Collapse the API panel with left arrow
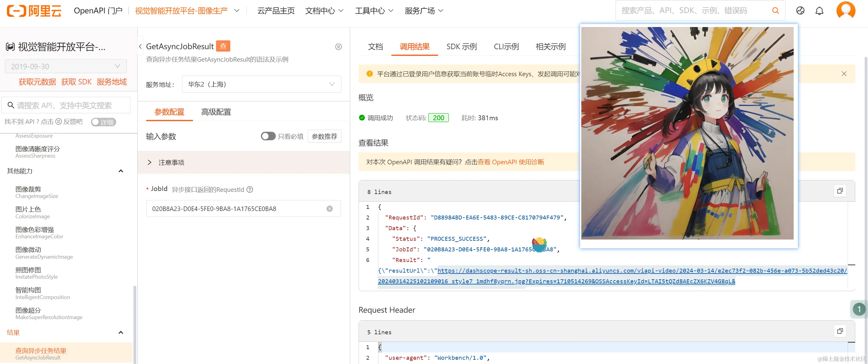The height and width of the screenshot is (364, 868). (x=140, y=46)
